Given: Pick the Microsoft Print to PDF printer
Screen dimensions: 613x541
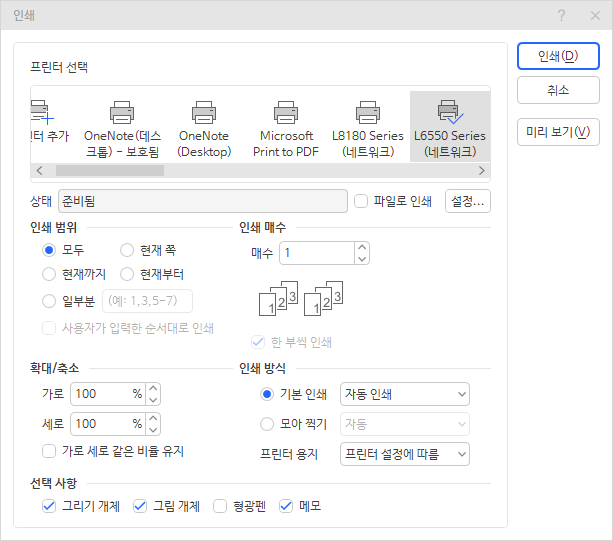Looking at the screenshot, I should point(286,127).
